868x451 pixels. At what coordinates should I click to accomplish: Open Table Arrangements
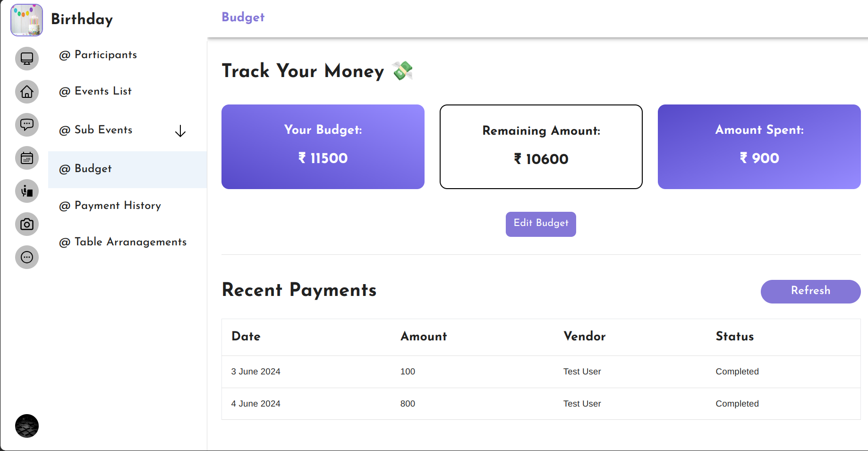pos(123,242)
